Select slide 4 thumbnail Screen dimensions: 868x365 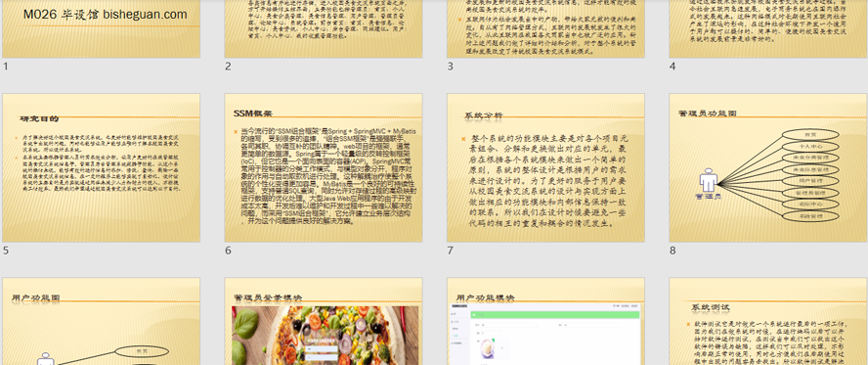[x=768, y=28]
